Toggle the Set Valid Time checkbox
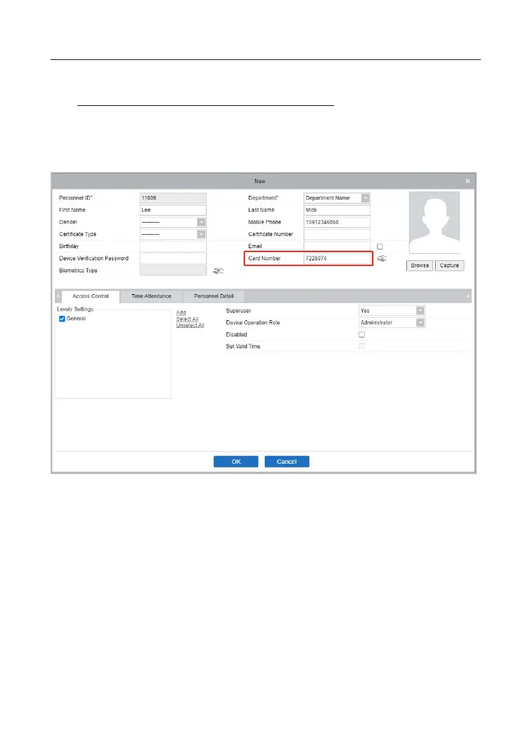The width and height of the screenshot is (532, 756). point(362,346)
